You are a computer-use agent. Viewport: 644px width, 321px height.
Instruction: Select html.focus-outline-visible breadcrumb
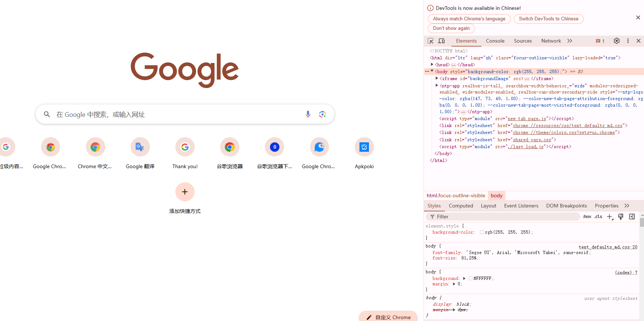tap(456, 195)
